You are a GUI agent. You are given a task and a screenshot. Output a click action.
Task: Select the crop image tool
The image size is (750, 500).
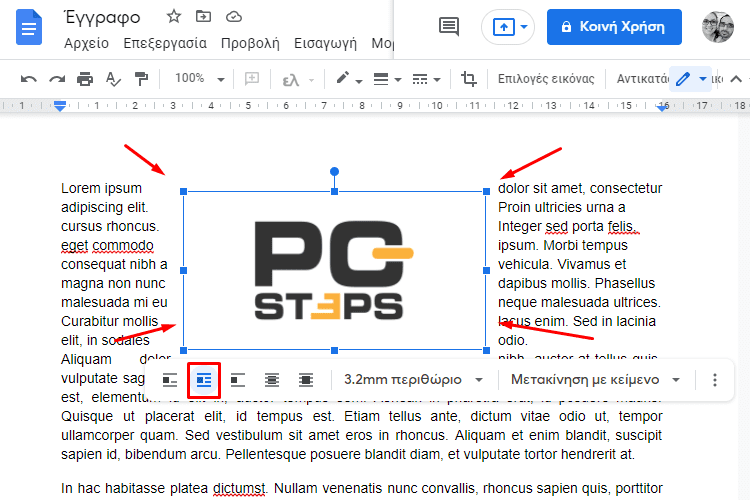pyautogui.click(x=468, y=79)
